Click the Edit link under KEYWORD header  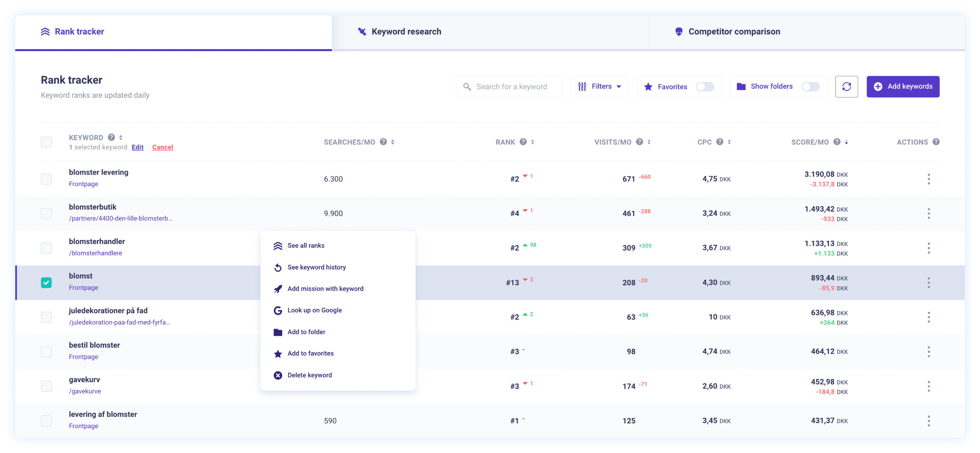[x=137, y=147]
